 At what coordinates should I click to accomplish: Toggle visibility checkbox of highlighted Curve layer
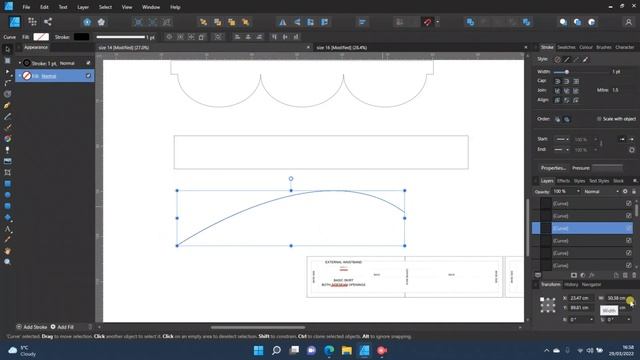(x=629, y=228)
